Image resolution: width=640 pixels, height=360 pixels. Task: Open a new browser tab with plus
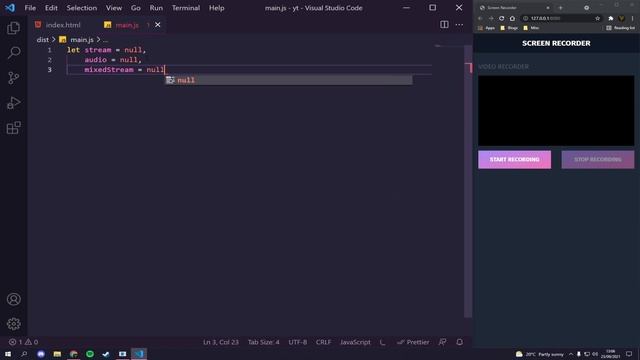(x=560, y=8)
